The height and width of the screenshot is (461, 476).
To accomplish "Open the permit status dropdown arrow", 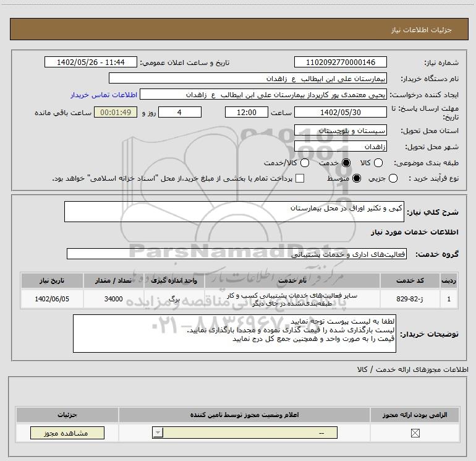I will point(158,433).
